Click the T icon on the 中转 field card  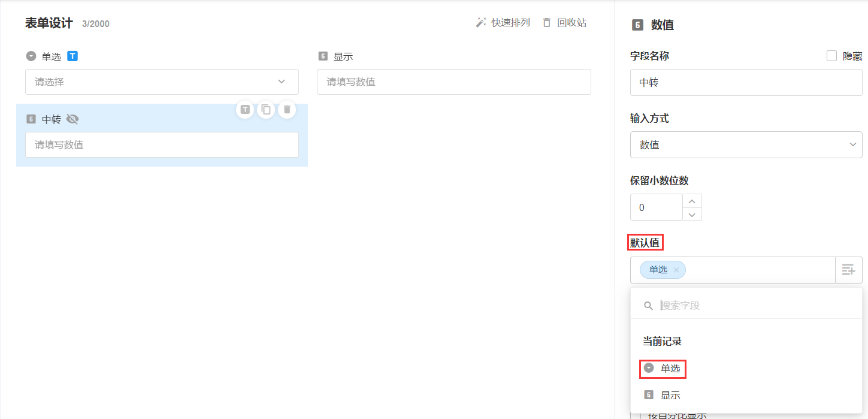click(245, 110)
